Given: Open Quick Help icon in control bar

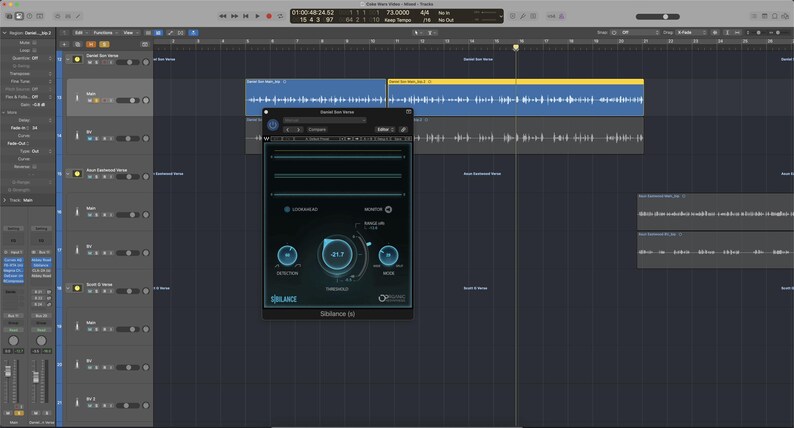Looking at the screenshot, I should click(x=29, y=16).
